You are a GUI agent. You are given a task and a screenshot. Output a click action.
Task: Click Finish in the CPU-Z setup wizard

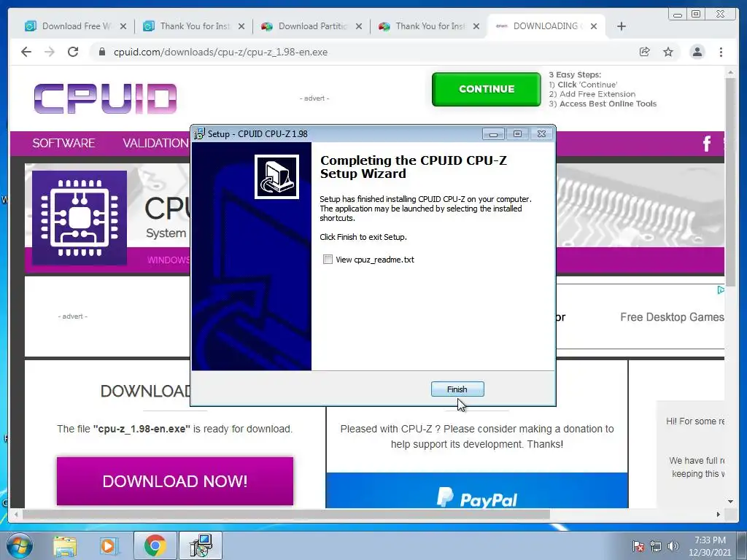tap(457, 389)
